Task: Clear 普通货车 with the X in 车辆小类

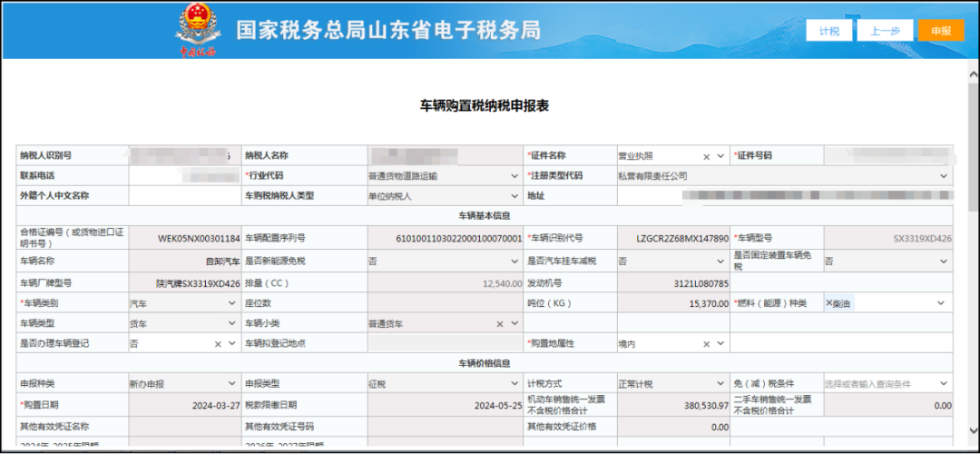Action: [500, 324]
